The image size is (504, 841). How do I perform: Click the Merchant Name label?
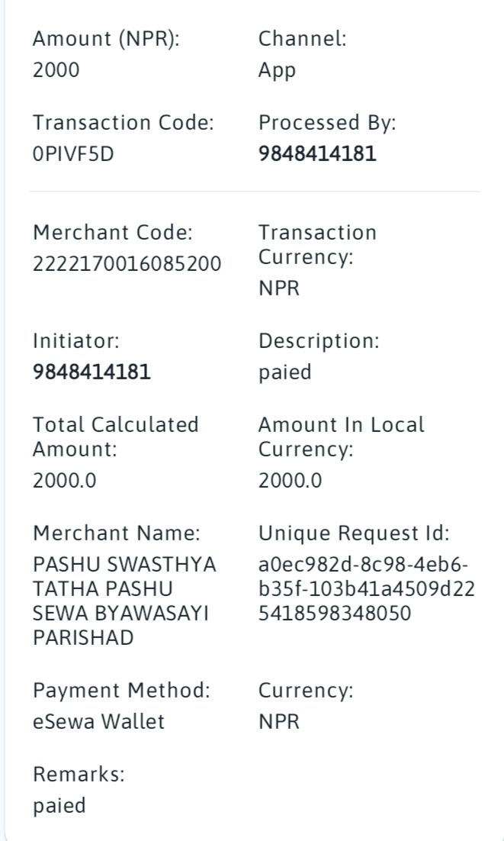[x=116, y=533]
